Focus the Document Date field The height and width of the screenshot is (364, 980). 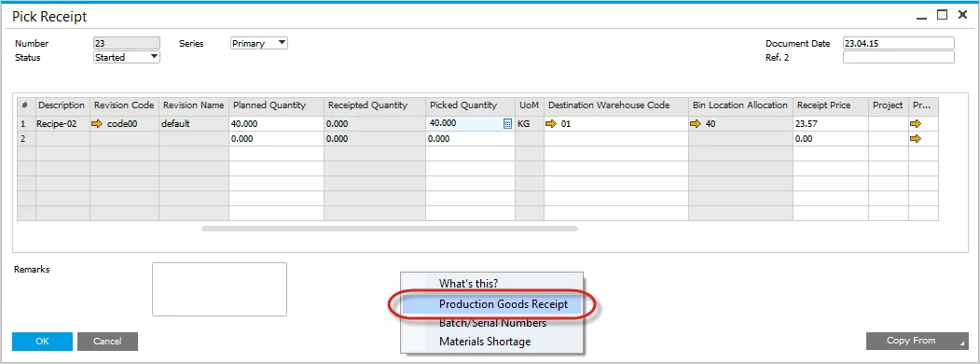pos(898,43)
